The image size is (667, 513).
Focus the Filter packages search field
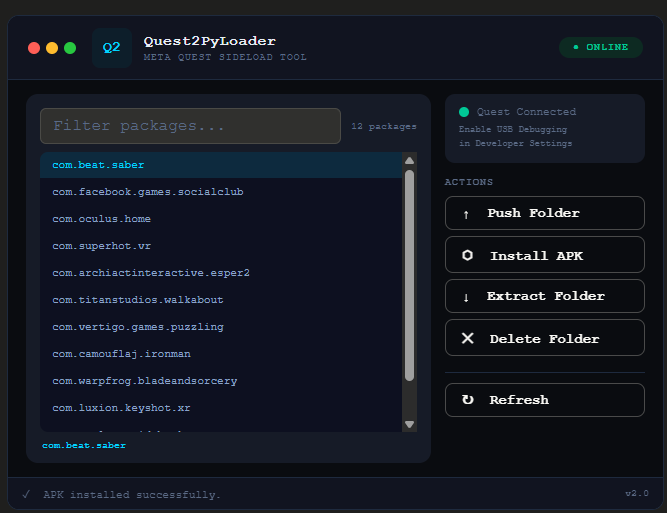[x=190, y=126]
